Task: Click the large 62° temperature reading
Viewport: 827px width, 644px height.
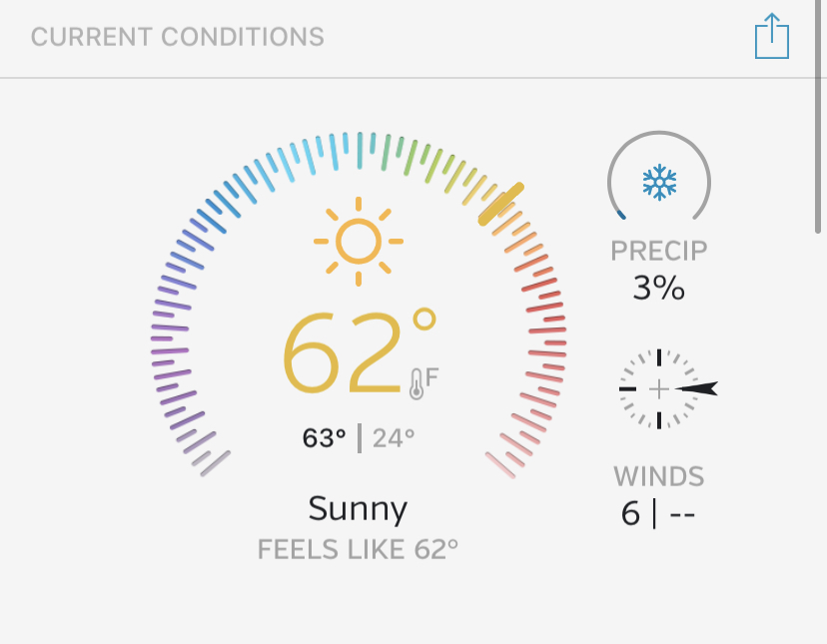Action: click(360, 351)
